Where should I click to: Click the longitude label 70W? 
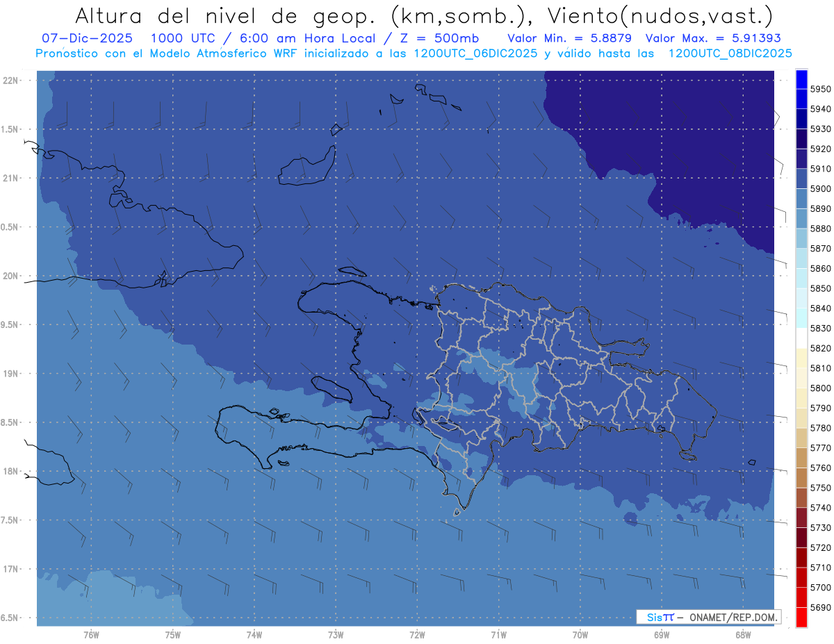click(580, 635)
